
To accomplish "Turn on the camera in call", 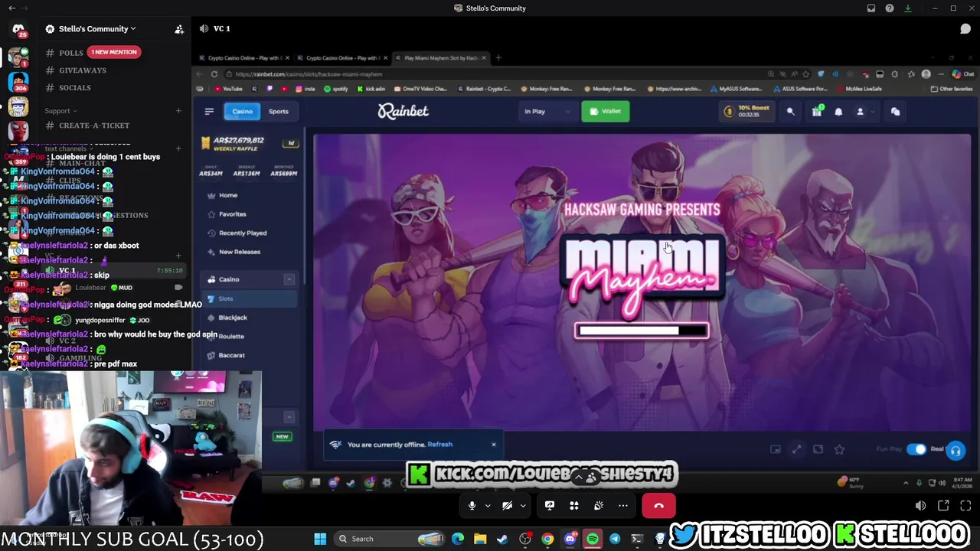I will [x=507, y=506].
